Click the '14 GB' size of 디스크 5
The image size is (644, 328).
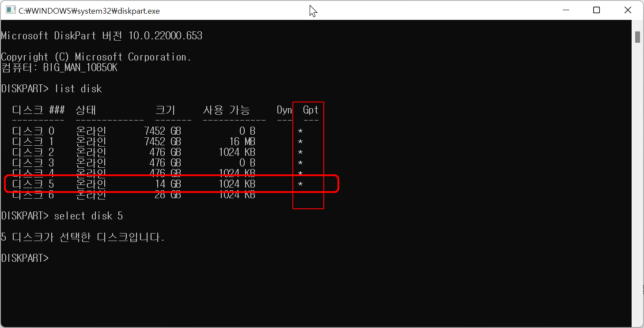point(168,184)
